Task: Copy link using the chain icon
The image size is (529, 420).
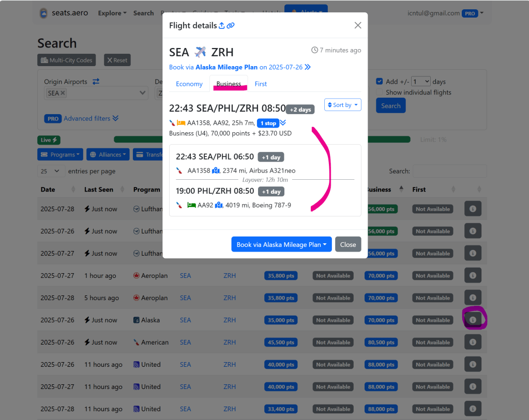Action: click(x=231, y=25)
